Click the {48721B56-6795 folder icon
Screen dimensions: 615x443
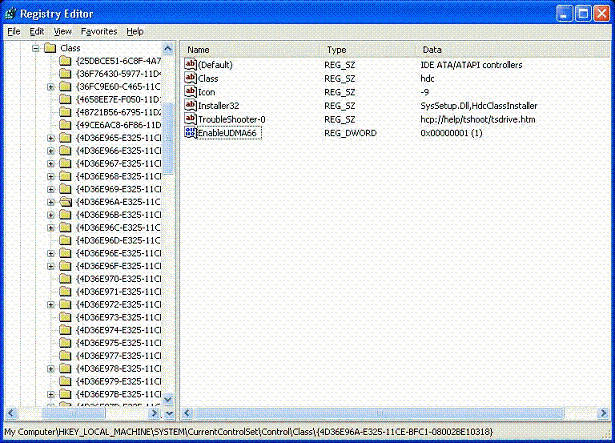click(65, 112)
